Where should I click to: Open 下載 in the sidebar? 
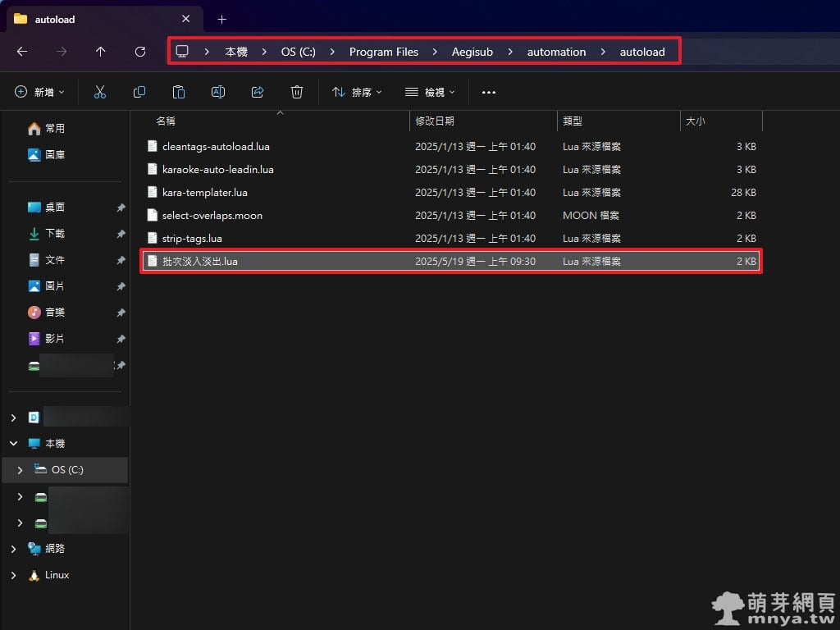coord(54,234)
